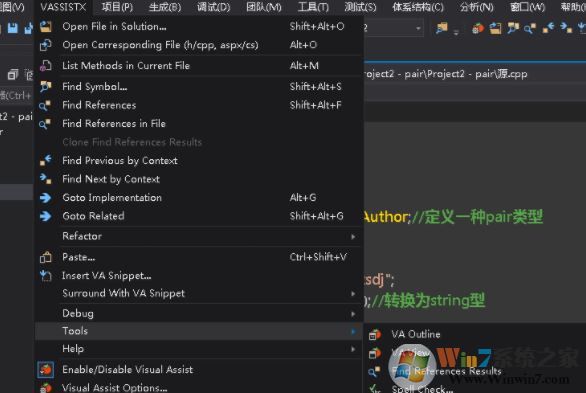Click the Open Corresponding File icon
The image size is (586, 393).
pyautogui.click(x=46, y=45)
